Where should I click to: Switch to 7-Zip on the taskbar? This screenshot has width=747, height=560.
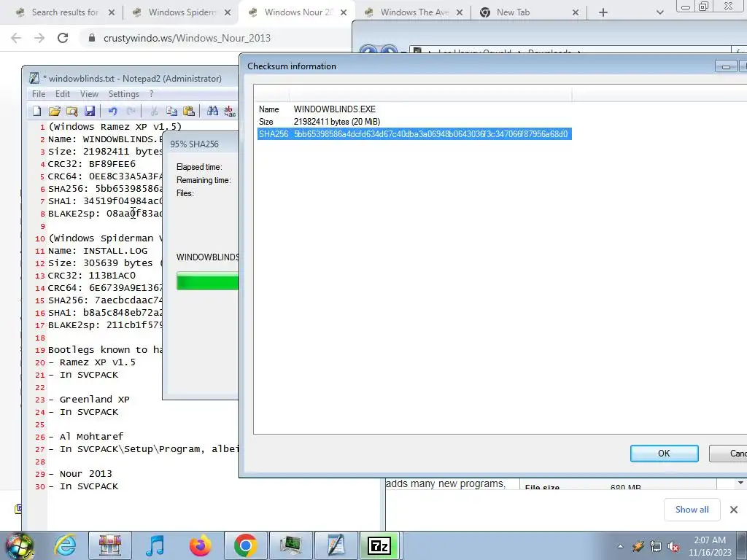pyautogui.click(x=379, y=545)
